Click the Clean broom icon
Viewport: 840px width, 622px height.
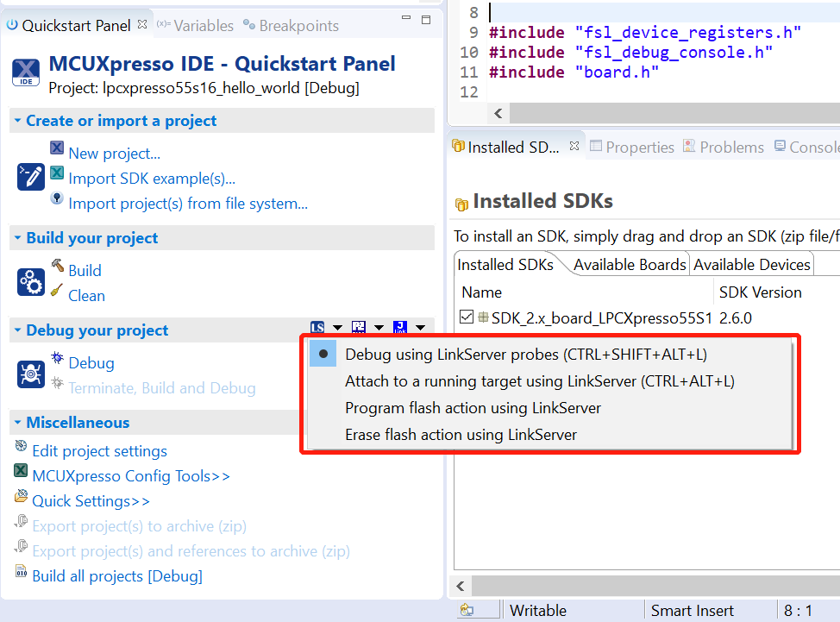pyautogui.click(x=57, y=292)
